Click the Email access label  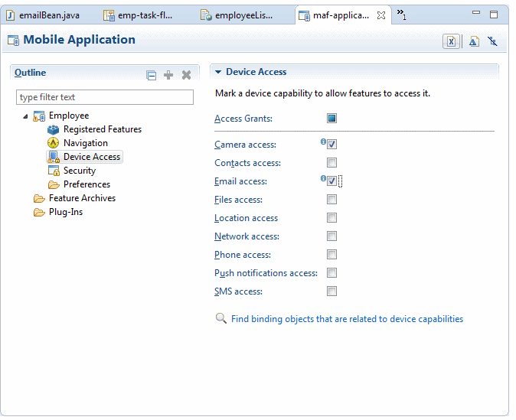tap(240, 181)
